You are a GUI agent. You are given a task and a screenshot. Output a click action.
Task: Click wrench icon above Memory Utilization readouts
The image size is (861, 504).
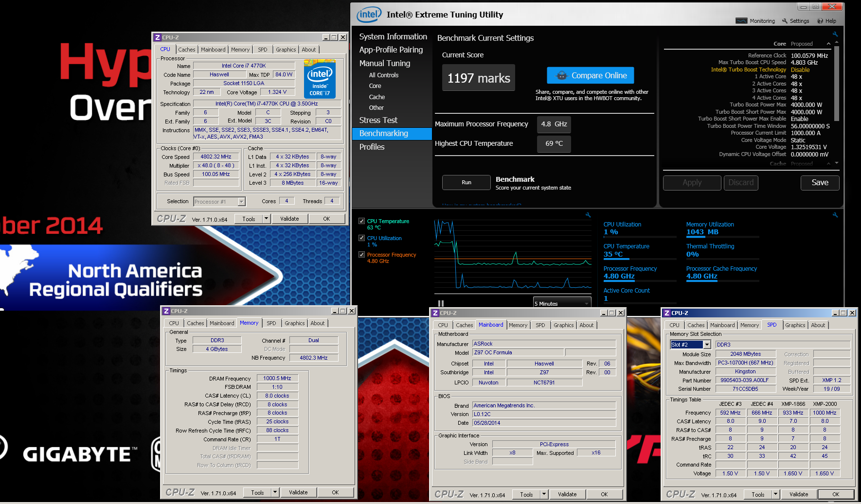tap(835, 215)
